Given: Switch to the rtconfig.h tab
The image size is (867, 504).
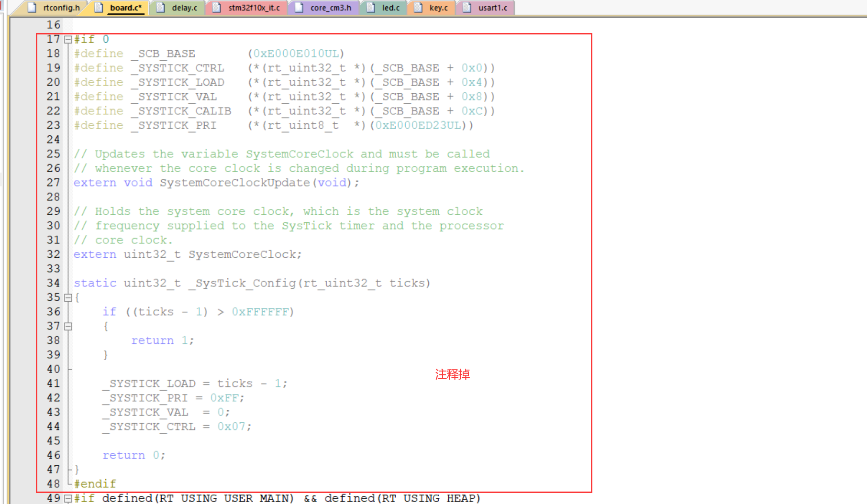Looking at the screenshot, I should pyautogui.click(x=54, y=8).
